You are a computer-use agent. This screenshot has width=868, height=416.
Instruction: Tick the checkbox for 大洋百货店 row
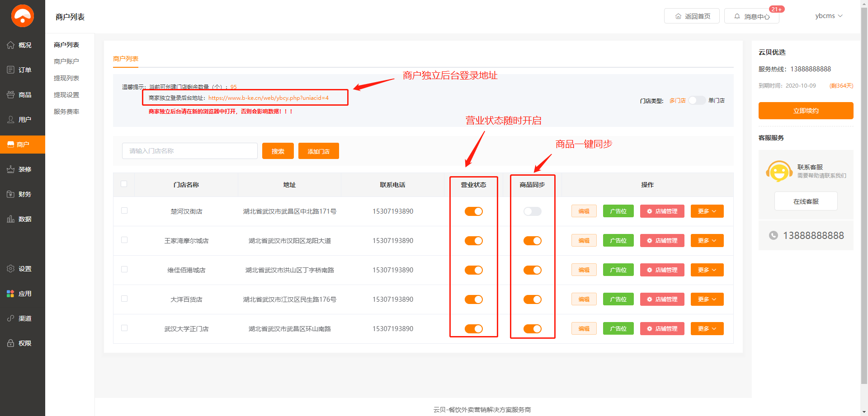tap(124, 299)
